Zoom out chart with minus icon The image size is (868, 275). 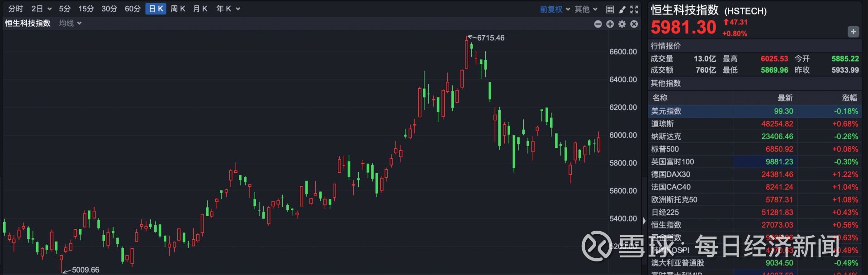[598, 24]
